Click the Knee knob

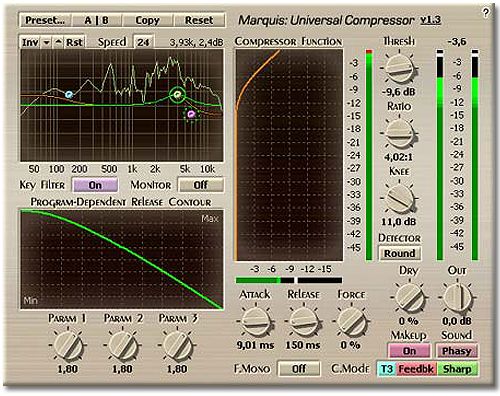tap(399, 198)
